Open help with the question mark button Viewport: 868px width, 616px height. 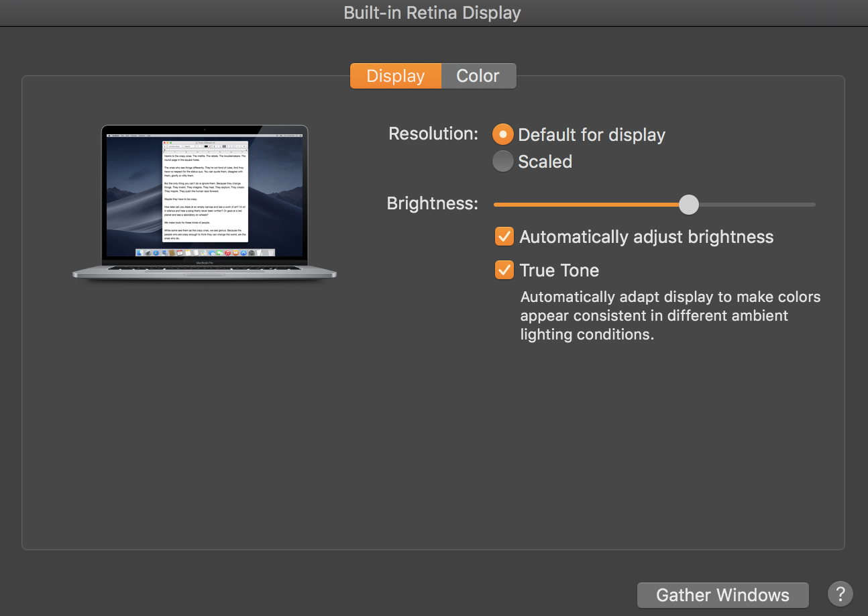(840, 594)
